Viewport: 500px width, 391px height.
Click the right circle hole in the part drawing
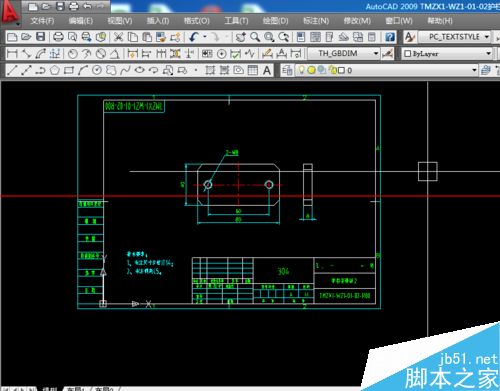[269, 184]
